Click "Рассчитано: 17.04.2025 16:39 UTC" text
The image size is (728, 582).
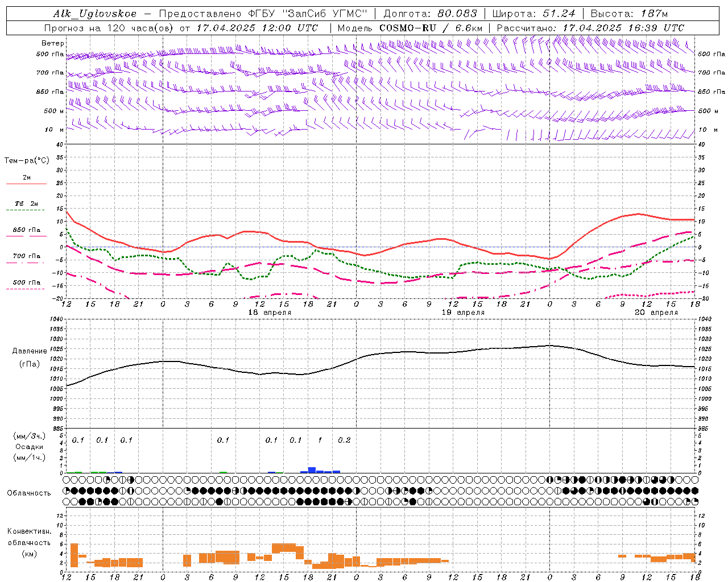point(590,28)
